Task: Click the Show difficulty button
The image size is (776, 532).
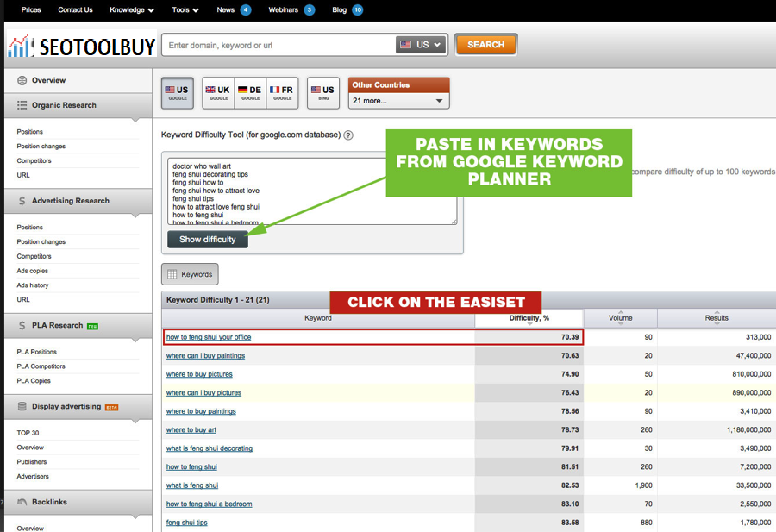Action: click(207, 240)
